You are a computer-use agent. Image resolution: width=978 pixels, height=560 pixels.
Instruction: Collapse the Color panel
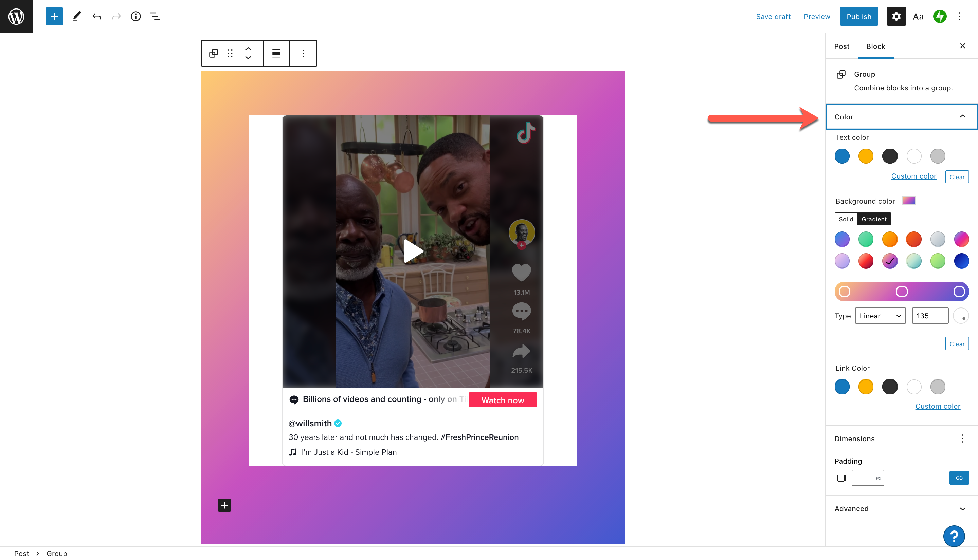pos(902,116)
